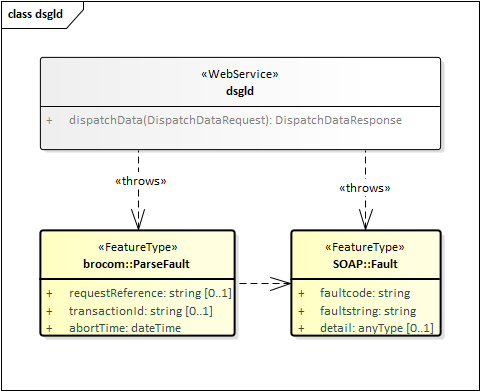Select the faultcode string attribute
480x391 pixels.
(x=365, y=293)
